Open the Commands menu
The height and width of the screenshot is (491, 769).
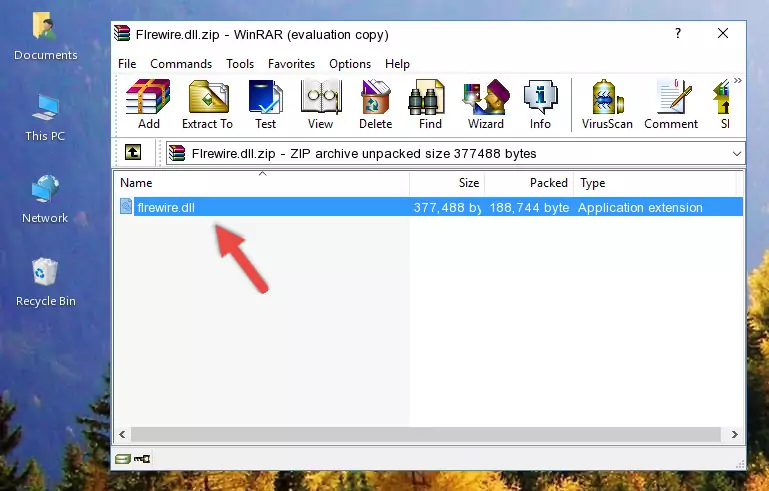pos(181,64)
